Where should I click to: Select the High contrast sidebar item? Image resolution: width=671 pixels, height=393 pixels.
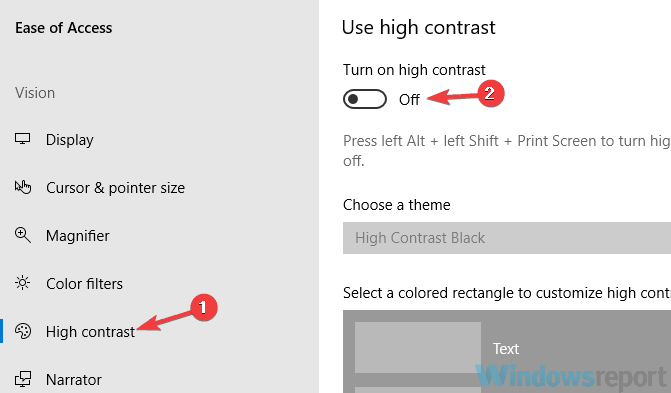coord(90,332)
